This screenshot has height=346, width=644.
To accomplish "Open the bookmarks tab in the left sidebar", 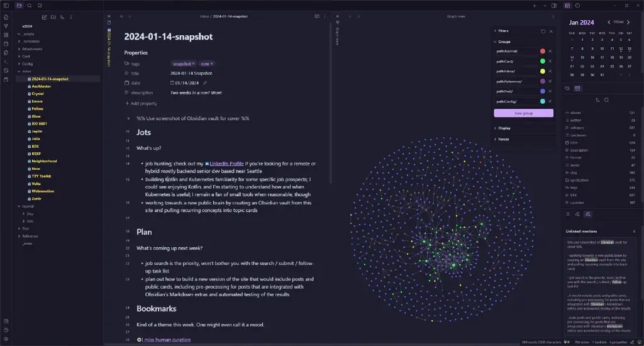I will pos(40,5).
